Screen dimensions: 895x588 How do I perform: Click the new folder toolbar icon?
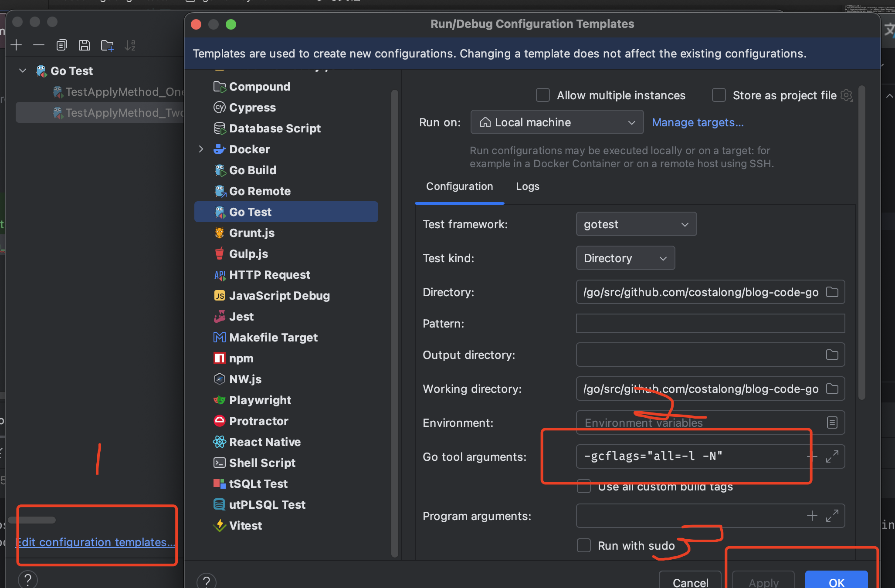[107, 45]
